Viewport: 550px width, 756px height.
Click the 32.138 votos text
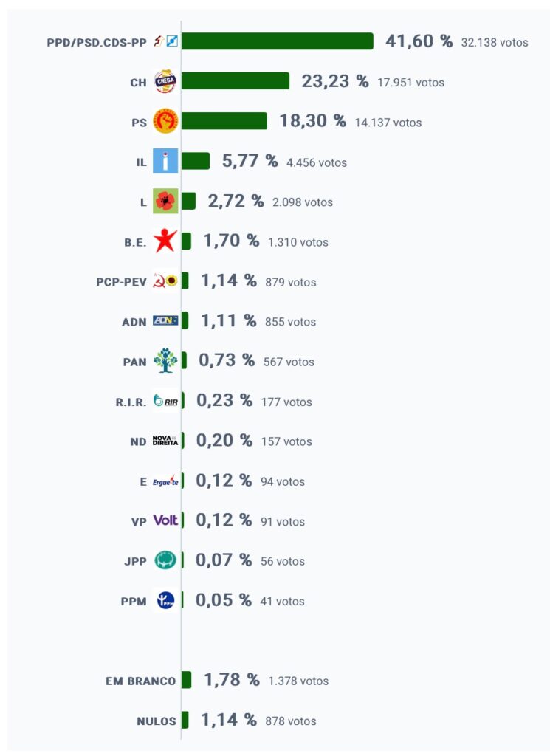[x=495, y=42]
